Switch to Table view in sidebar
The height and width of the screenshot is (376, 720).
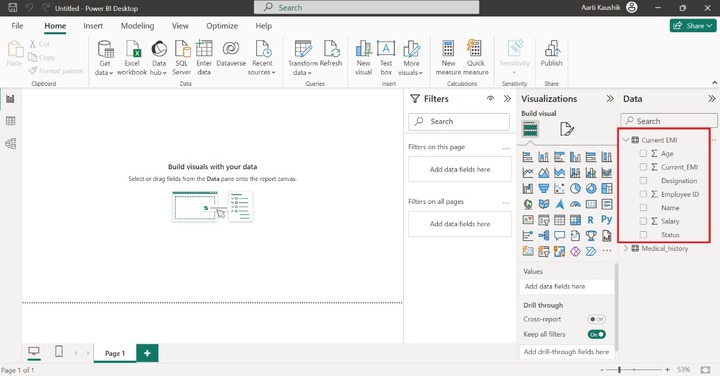[x=10, y=121]
